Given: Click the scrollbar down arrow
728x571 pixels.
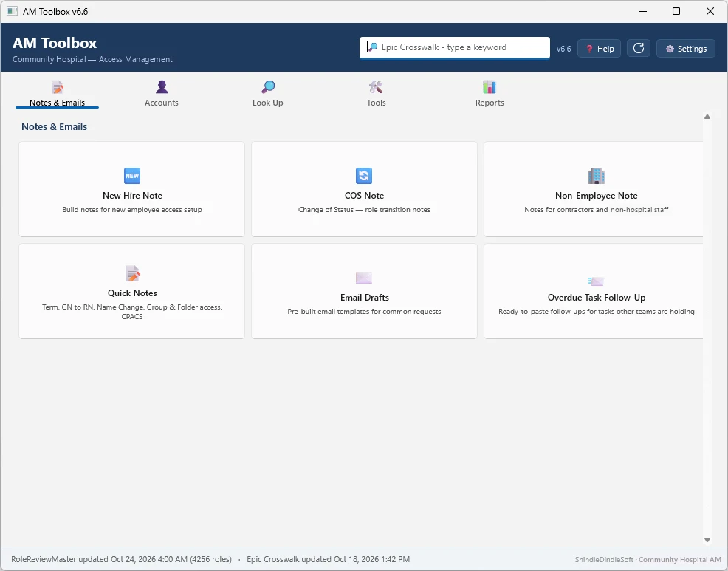Looking at the screenshot, I should point(707,540).
